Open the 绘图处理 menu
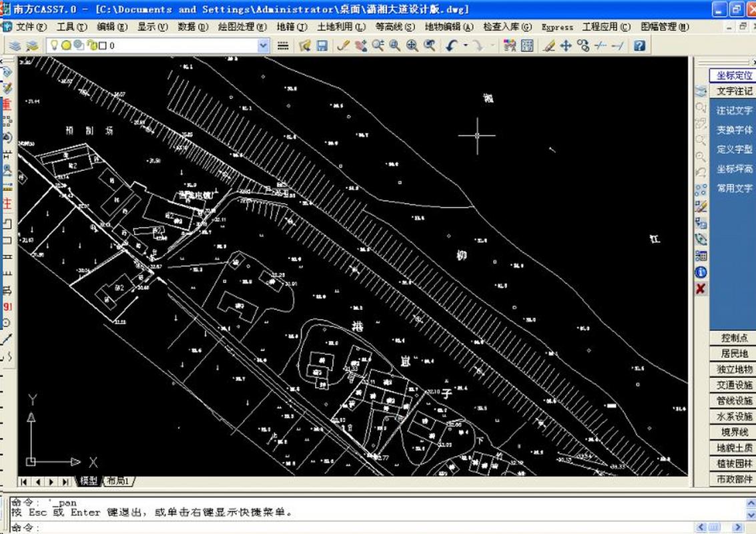Image resolution: width=756 pixels, height=534 pixels. [x=242, y=27]
